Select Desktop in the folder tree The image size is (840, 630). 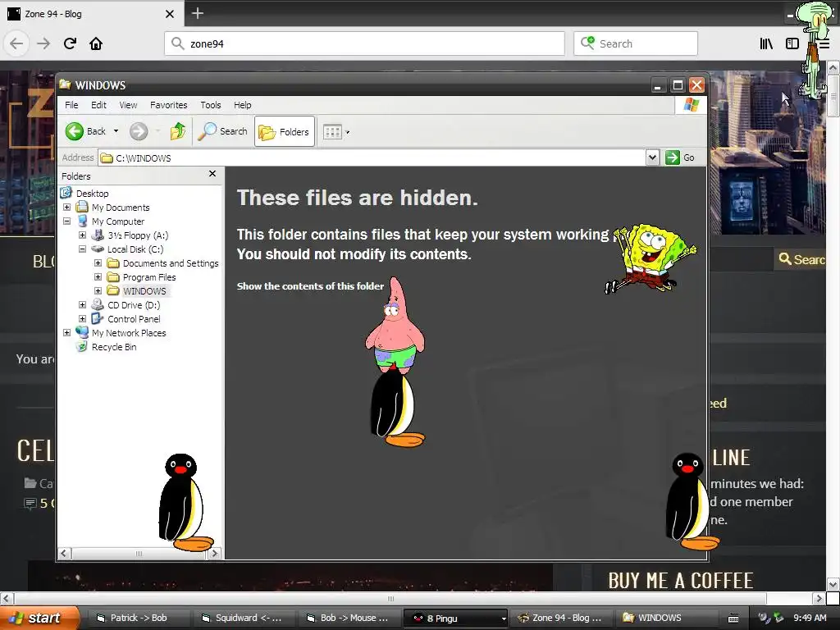[x=92, y=194]
